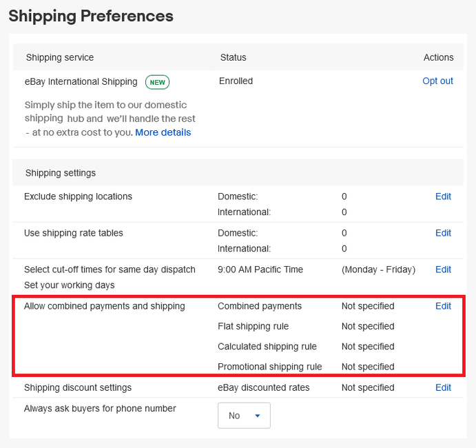Select eBay International Shipping text
The height and width of the screenshot is (448, 476).
[81, 82]
